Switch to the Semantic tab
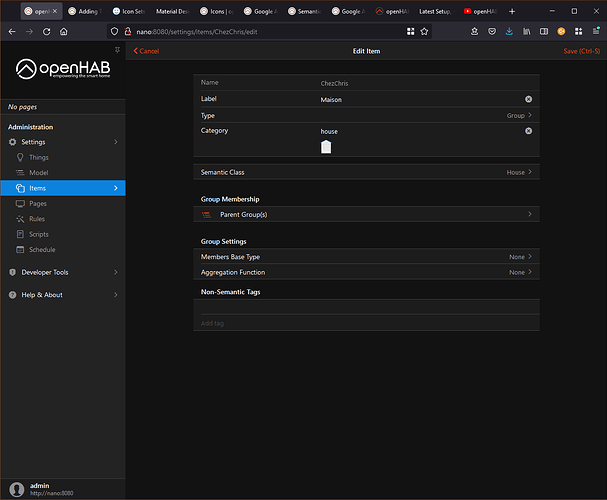607x500 pixels. (x=305, y=12)
